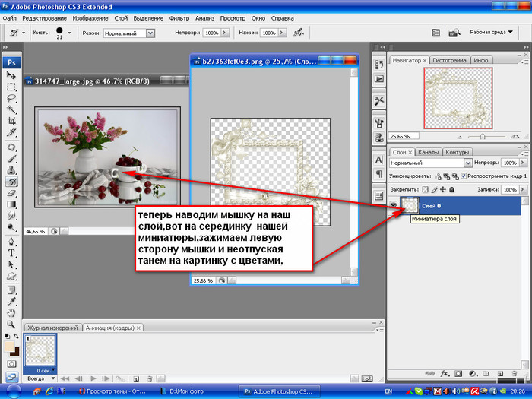This screenshot has height=399, width=532.
Task: Select the Hand tool
Action: (x=11, y=313)
